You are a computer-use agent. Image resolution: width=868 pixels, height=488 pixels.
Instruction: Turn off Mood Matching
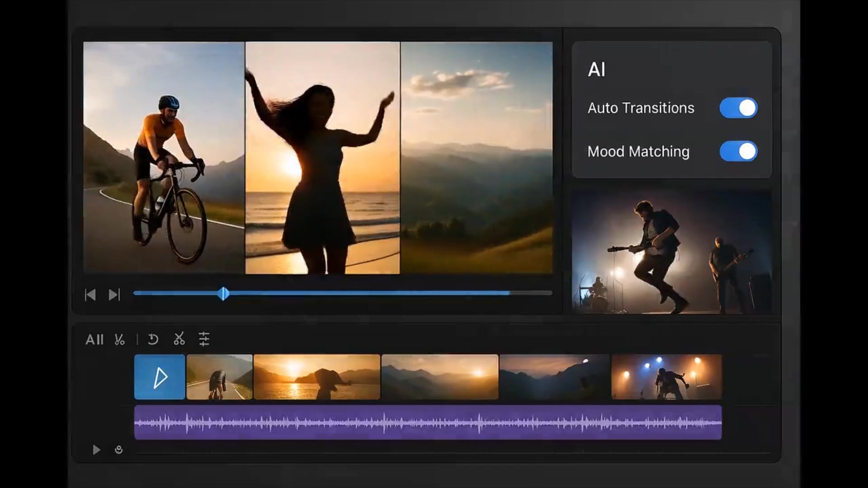[738, 151]
